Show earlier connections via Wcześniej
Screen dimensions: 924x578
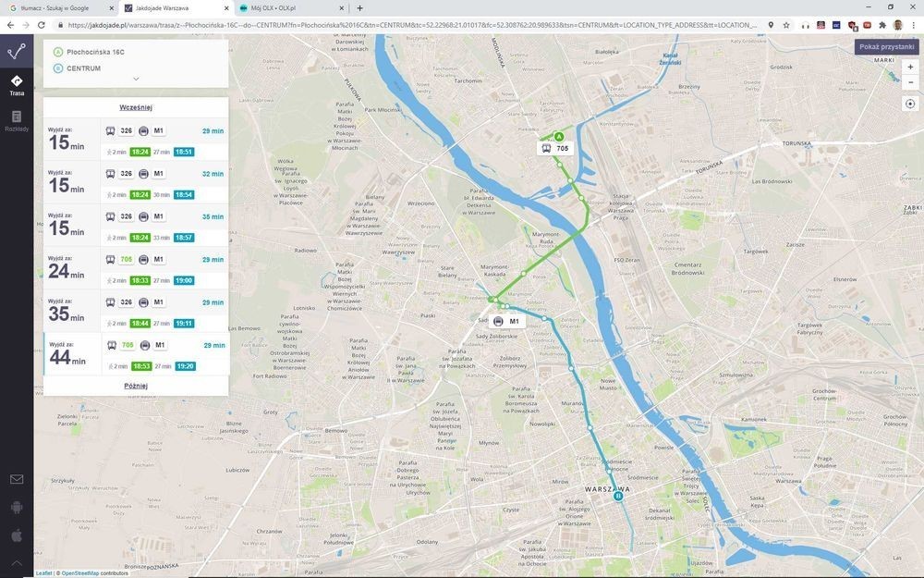[x=136, y=107]
